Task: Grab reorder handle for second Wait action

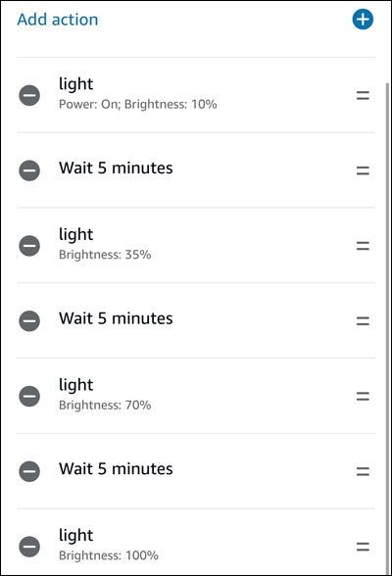Action: coord(363,321)
